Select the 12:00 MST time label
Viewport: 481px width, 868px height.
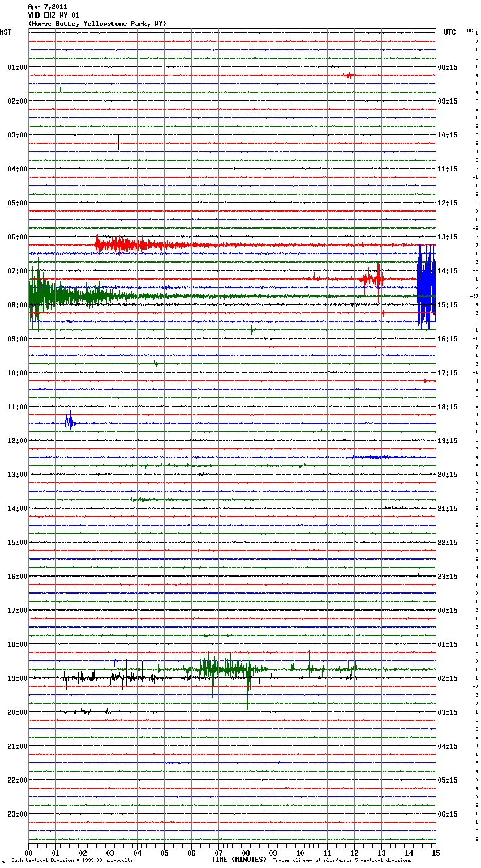[x=18, y=441]
